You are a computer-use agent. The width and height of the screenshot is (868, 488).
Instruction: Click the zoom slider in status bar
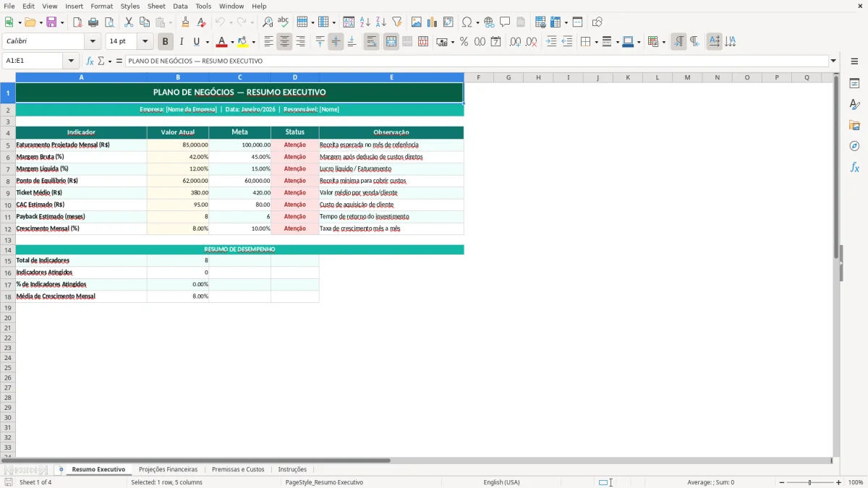tap(809, 482)
